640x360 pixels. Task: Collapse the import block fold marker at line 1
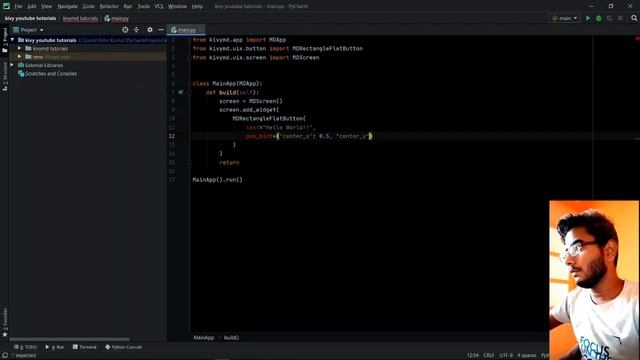pos(190,40)
